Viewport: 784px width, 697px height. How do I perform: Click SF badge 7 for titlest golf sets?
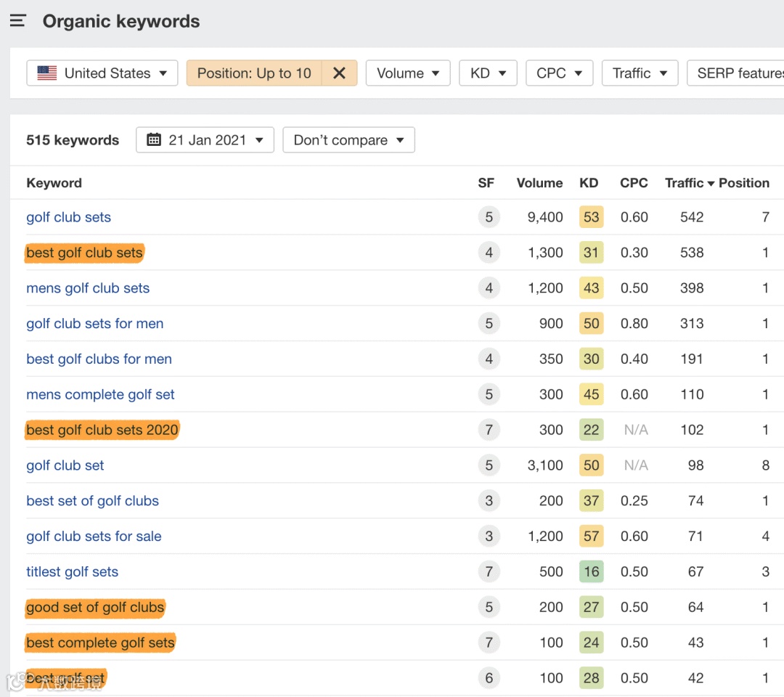coord(489,572)
